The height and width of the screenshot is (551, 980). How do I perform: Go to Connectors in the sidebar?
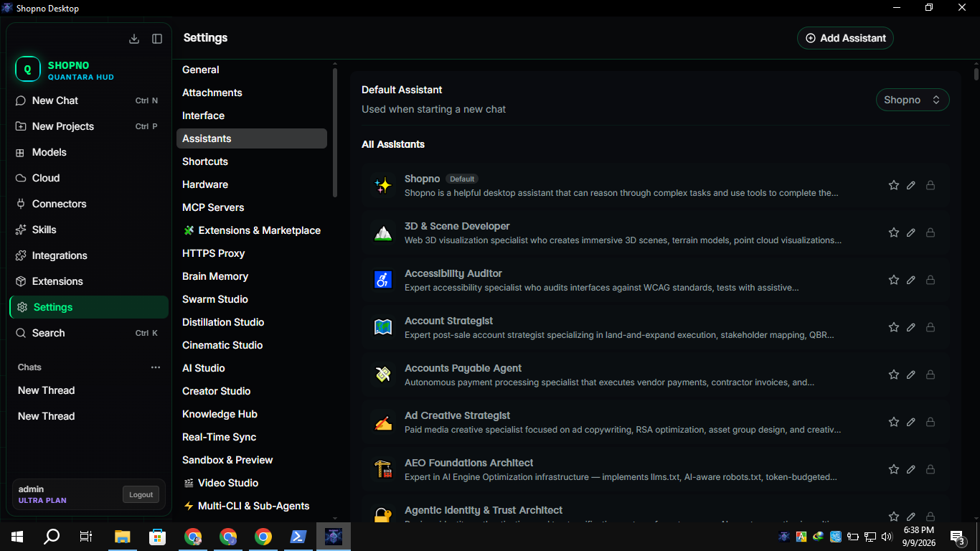click(x=89, y=204)
